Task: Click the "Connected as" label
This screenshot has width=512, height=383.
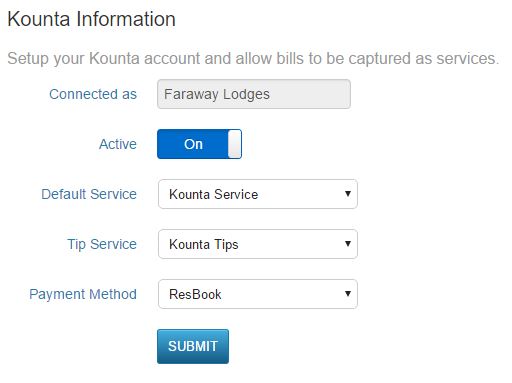Action: click(93, 94)
